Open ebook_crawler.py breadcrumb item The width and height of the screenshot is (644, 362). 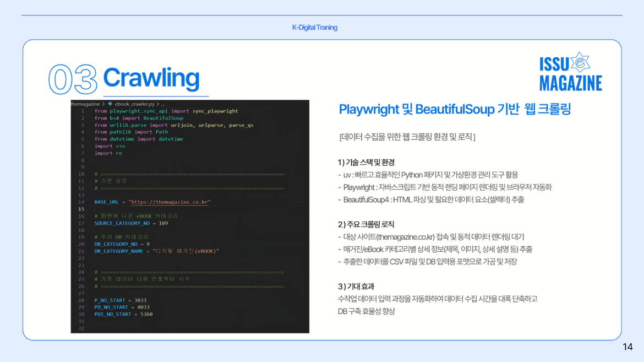[x=134, y=104]
